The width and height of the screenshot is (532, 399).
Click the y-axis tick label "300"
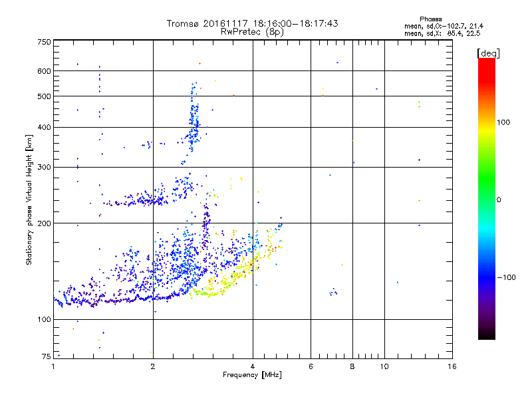pos(44,167)
